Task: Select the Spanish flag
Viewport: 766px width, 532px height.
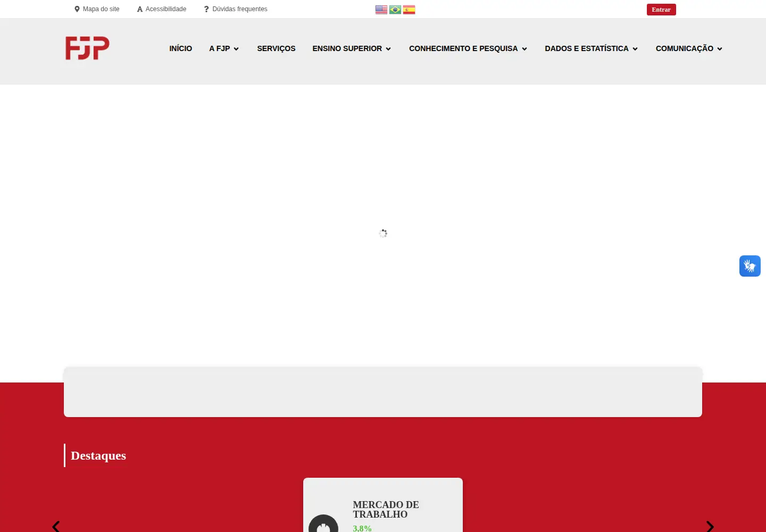Action: coord(409,10)
